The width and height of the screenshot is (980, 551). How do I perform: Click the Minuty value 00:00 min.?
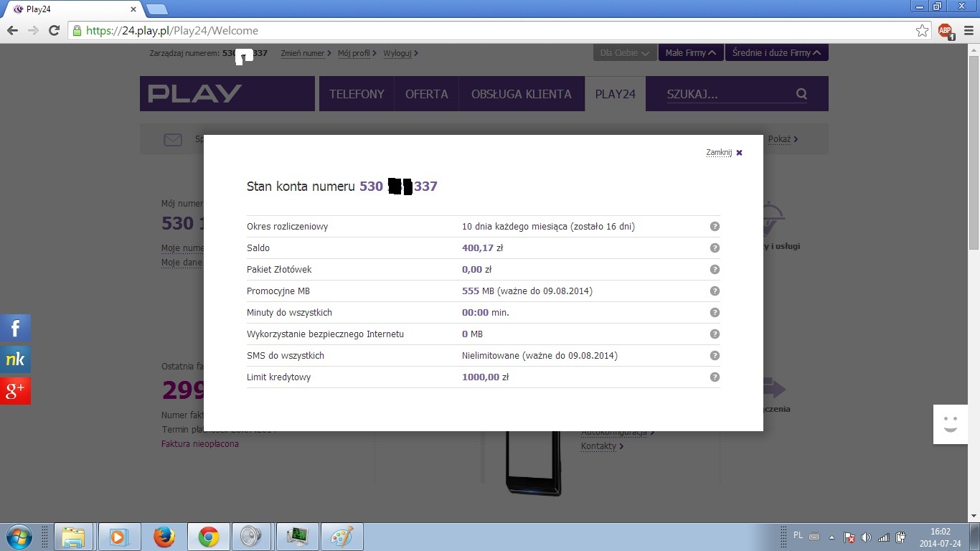pos(486,312)
